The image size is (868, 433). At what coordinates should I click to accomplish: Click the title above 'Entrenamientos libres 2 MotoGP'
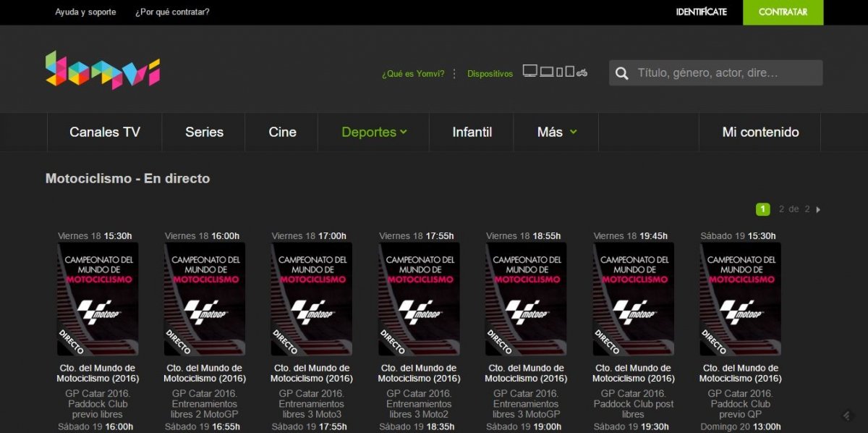[205, 374]
